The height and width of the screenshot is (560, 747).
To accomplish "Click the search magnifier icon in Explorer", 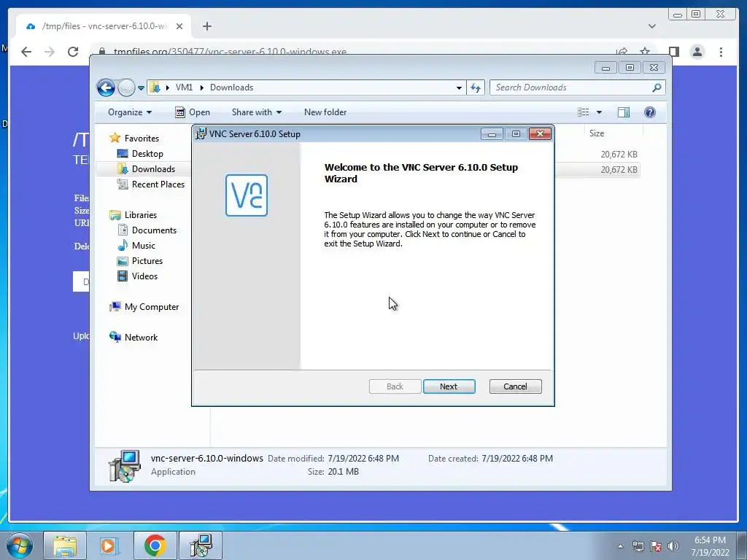I will [x=657, y=87].
